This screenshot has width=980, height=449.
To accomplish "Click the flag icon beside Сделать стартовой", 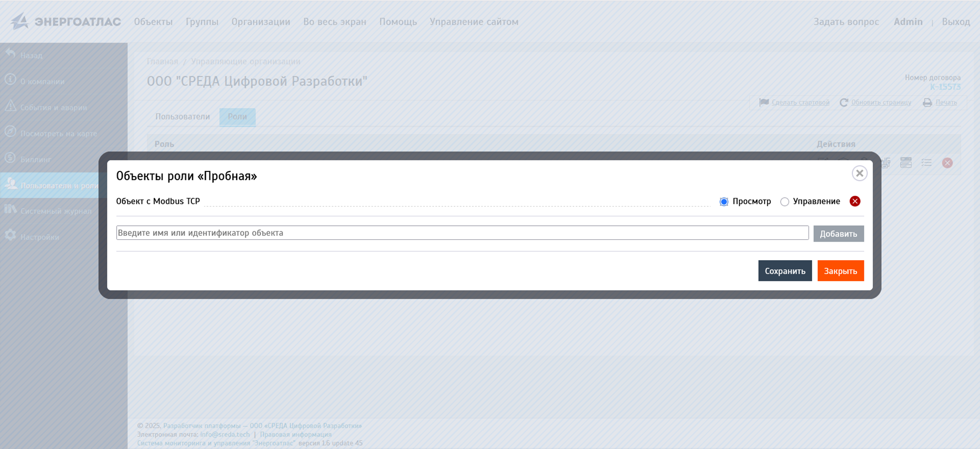I will pos(764,102).
